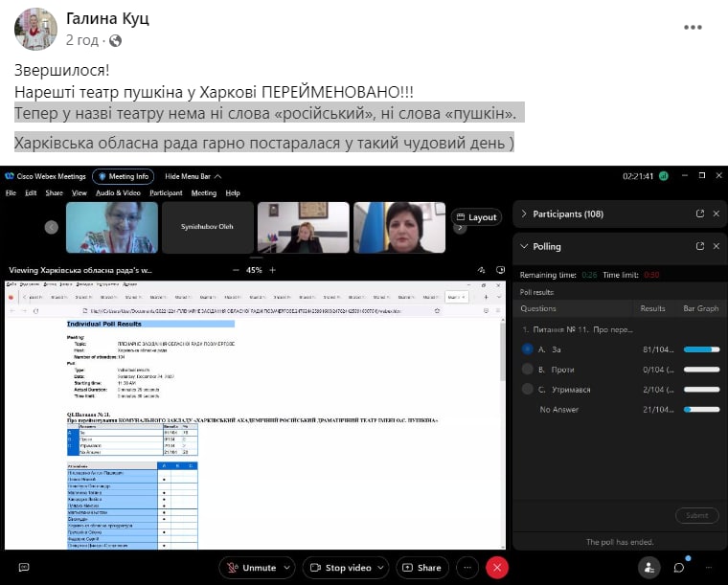This screenshot has height=585, width=728.
Task: Open Facebook post options three-dot menu
Action: click(693, 28)
